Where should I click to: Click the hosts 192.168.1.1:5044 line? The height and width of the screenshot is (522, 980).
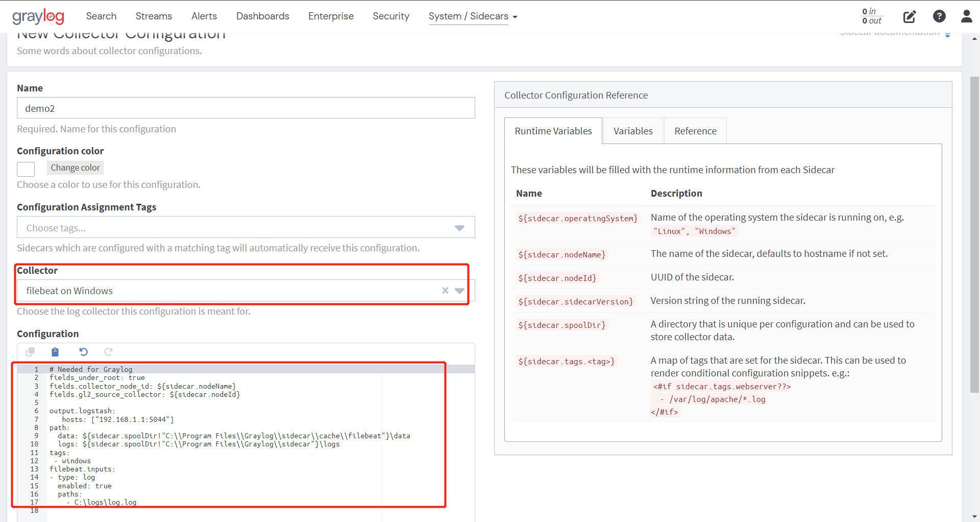pos(118,419)
